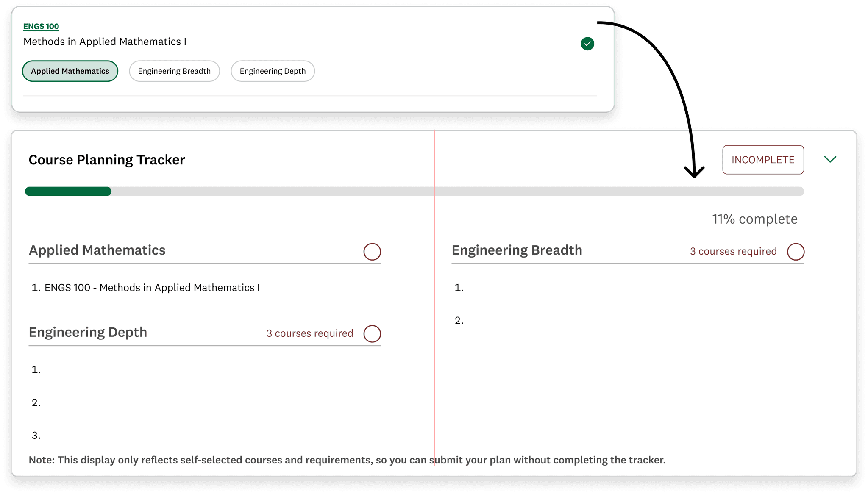Click the Engineering Depth section heading
868x494 pixels.
pyautogui.click(x=88, y=332)
